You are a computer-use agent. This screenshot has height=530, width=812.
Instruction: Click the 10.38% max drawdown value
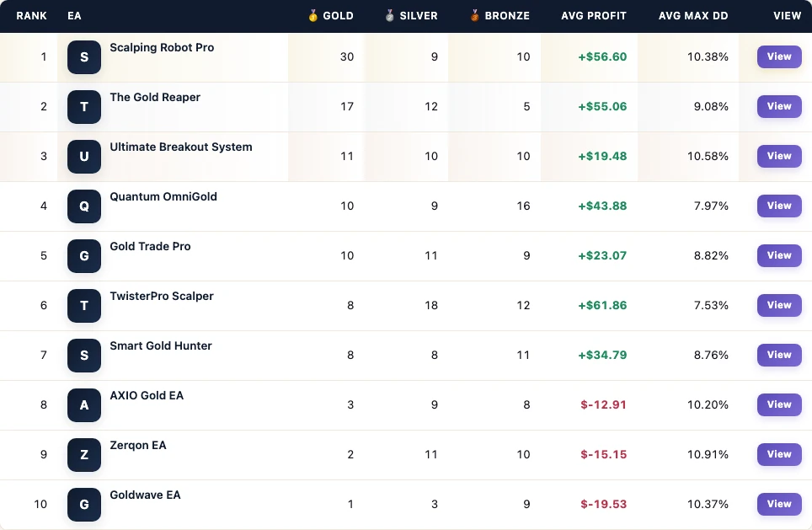click(x=708, y=57)
